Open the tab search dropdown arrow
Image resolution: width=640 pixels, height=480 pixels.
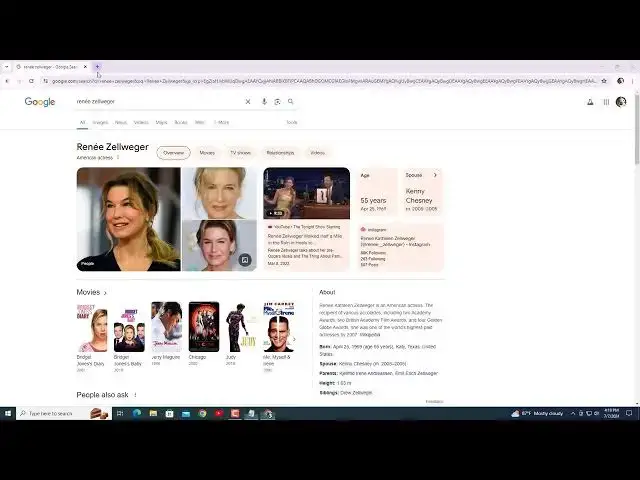point(7,67)
